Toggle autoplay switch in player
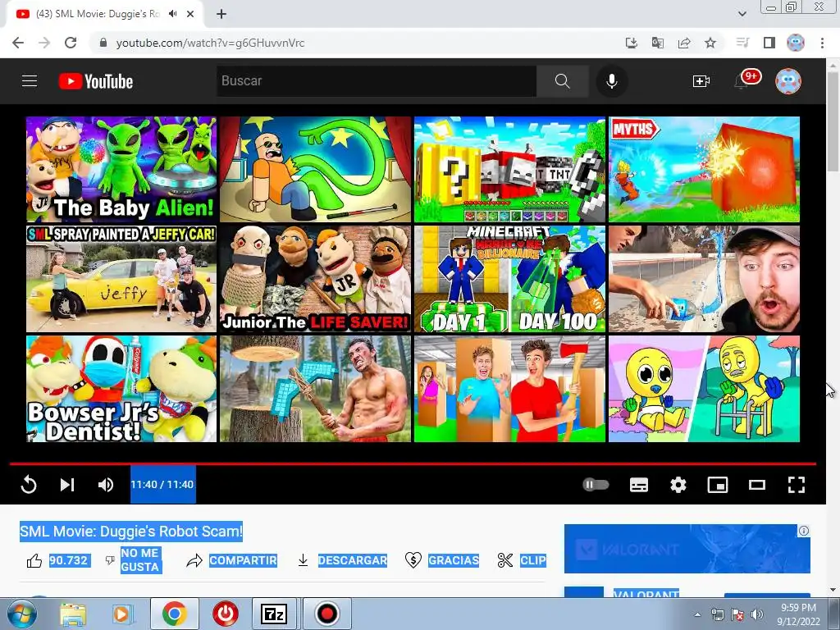 (x=596, y=485)
